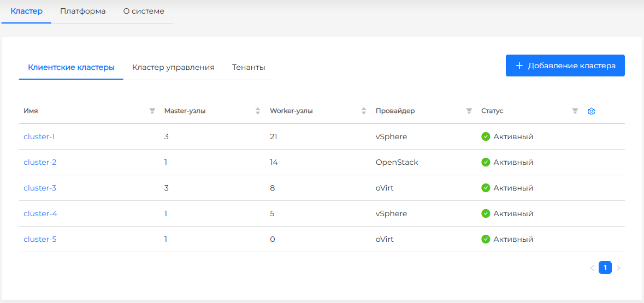Viewport: 644px width, 303px height.
Task: Click the green status icon for cluster-5
Action: (x=486, y=239)
